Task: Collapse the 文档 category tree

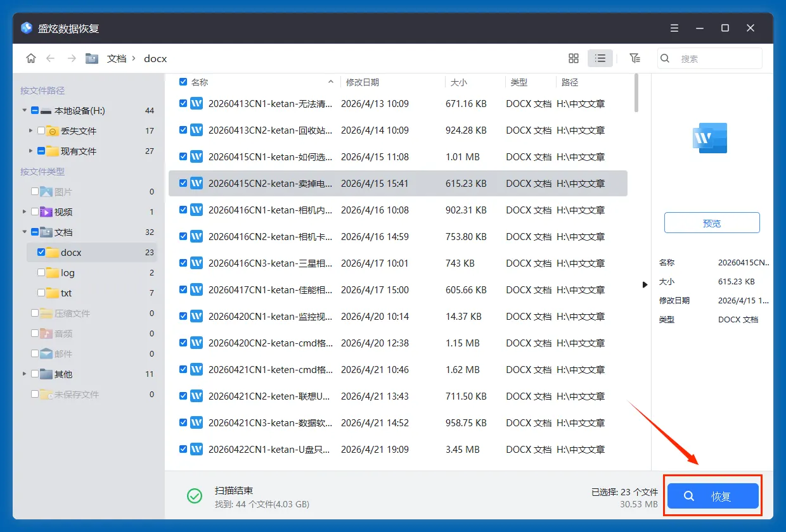Action: pyautogui.click(x=25, y=232)
